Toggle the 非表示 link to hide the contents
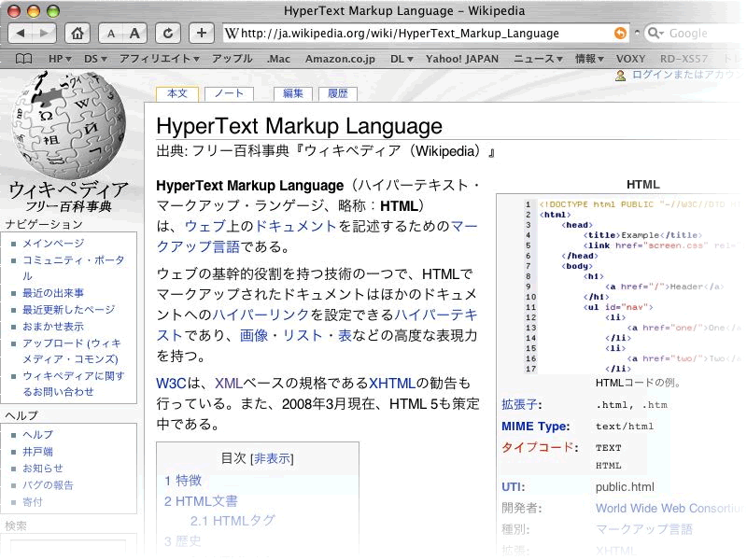 272,458
